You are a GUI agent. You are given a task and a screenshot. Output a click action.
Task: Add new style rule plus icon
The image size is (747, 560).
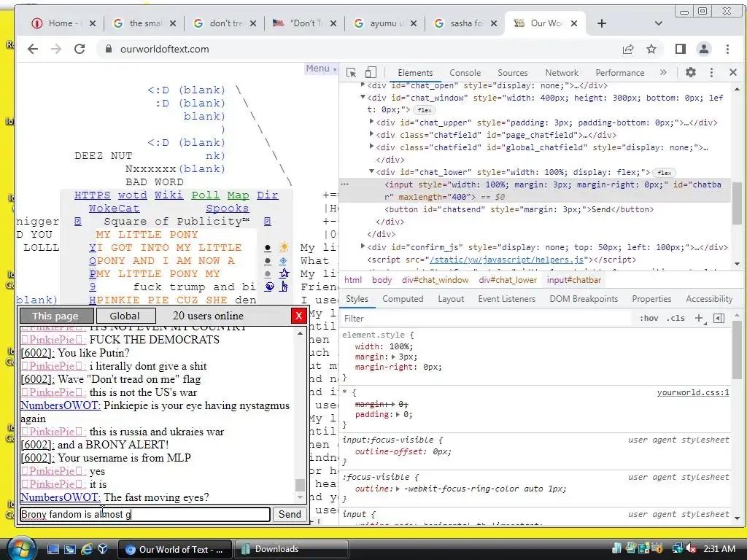click(x=699, y=318)
